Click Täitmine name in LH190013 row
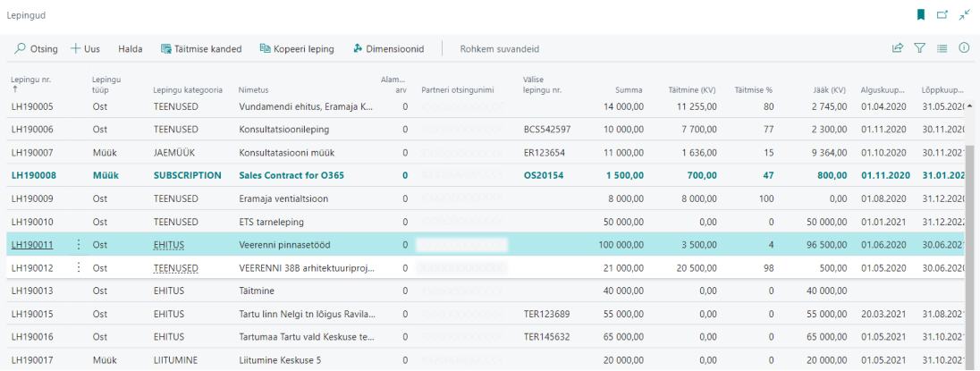The image size is (980, 371). pyautogui.click(x=257, y=291)
